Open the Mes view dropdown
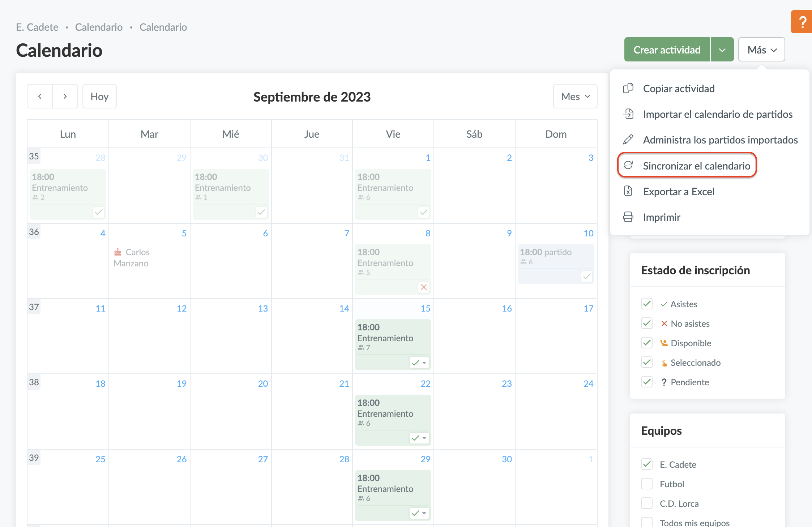 [x=575, y=97]
